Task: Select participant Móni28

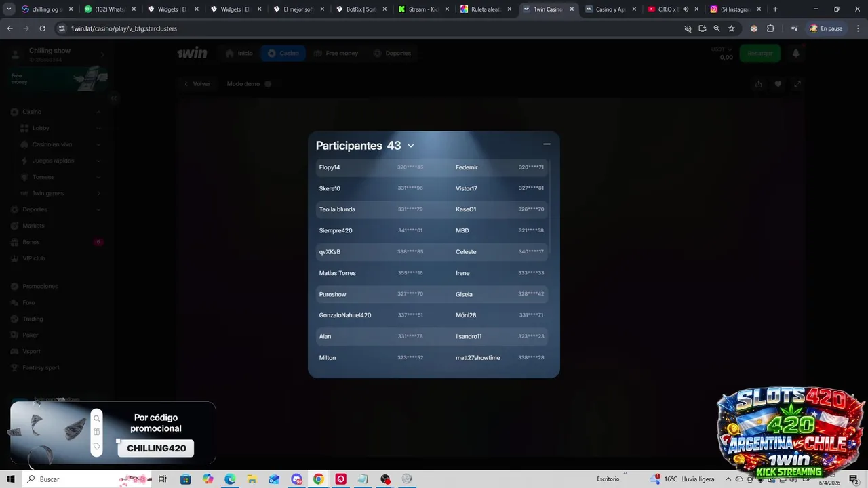Action: 466,315
